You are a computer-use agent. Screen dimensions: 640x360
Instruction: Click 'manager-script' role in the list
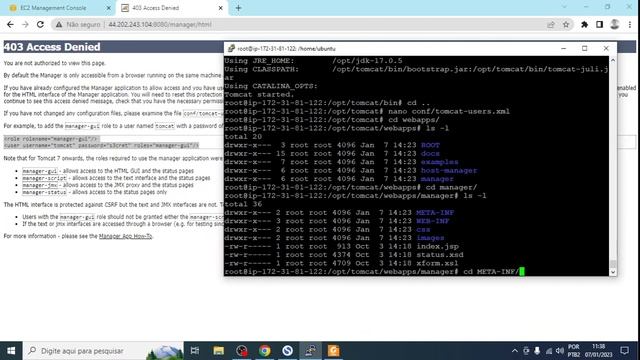coord(44,178)
